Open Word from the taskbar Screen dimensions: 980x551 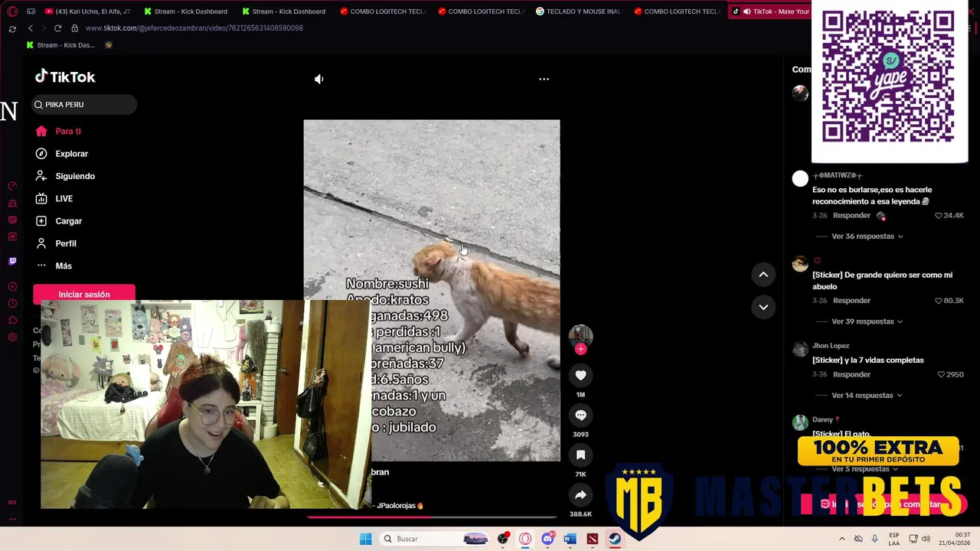570,539
